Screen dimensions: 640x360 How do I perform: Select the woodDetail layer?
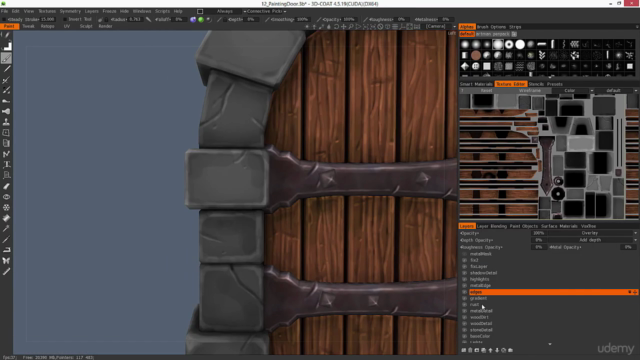pyautogui.click(x=481, y=324)
